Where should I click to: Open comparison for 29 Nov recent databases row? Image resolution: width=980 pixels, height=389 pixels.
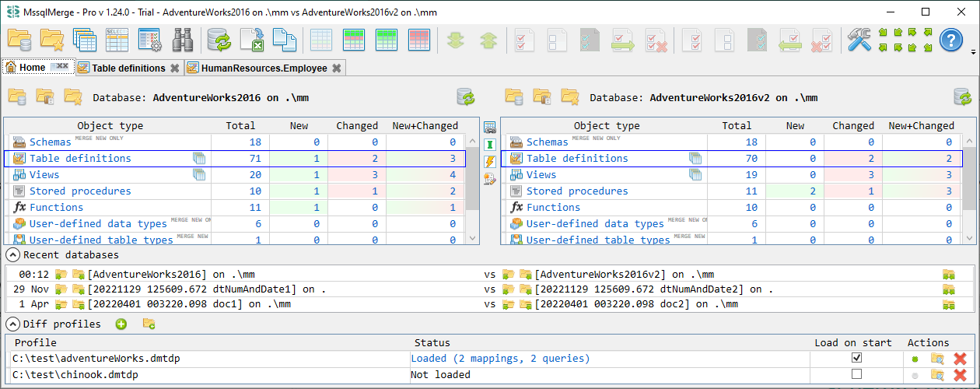(948, 289)
